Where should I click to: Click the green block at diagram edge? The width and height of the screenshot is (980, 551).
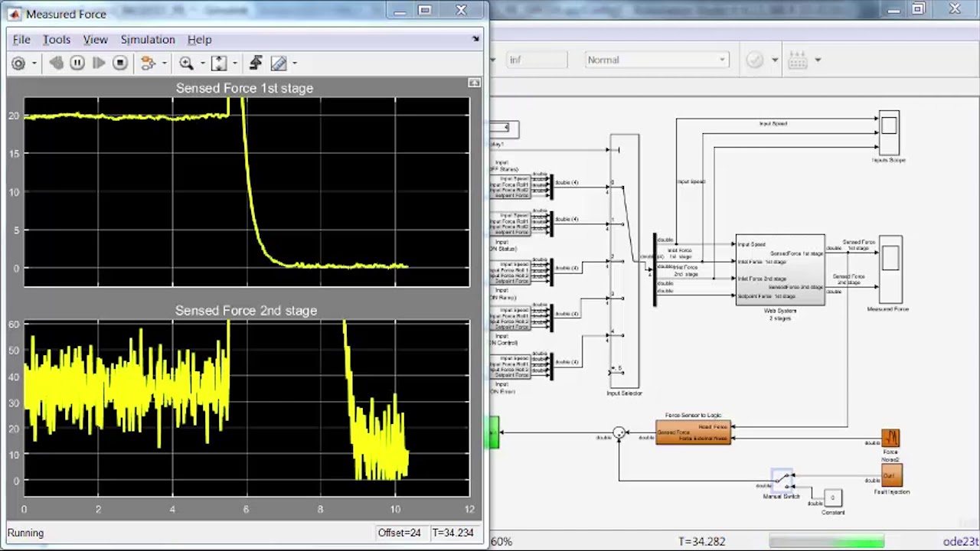click(x=495, y=433)
